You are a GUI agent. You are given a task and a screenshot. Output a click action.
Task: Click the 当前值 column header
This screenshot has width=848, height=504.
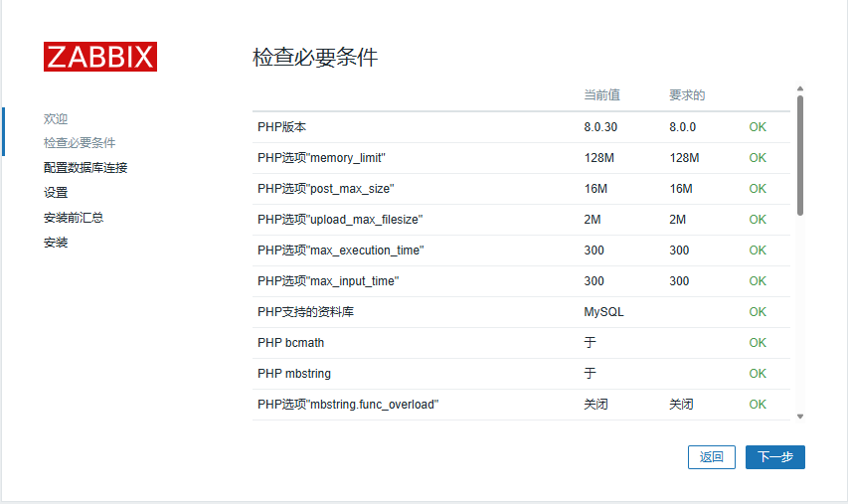click(601, 95)
